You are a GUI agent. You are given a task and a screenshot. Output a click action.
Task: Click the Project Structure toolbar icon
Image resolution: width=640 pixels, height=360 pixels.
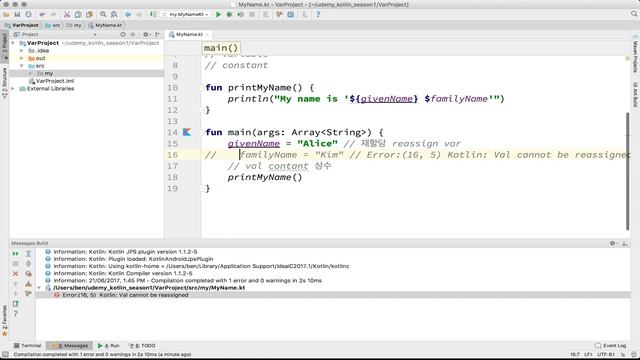(x=291, y=14)
